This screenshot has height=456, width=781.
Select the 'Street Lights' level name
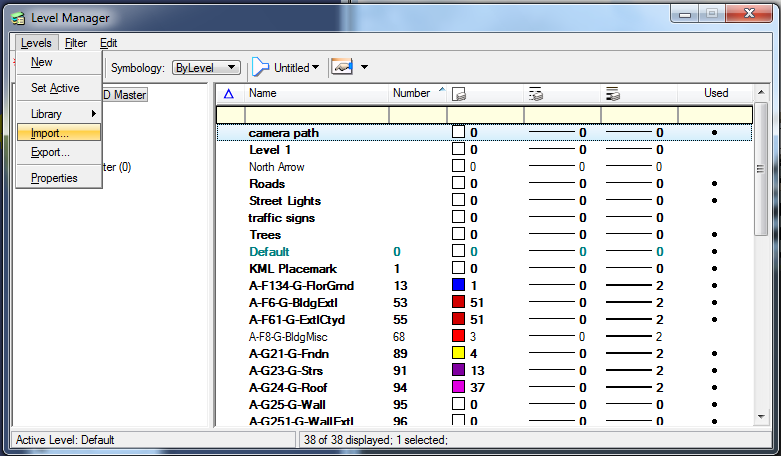[x=285, y=201]
